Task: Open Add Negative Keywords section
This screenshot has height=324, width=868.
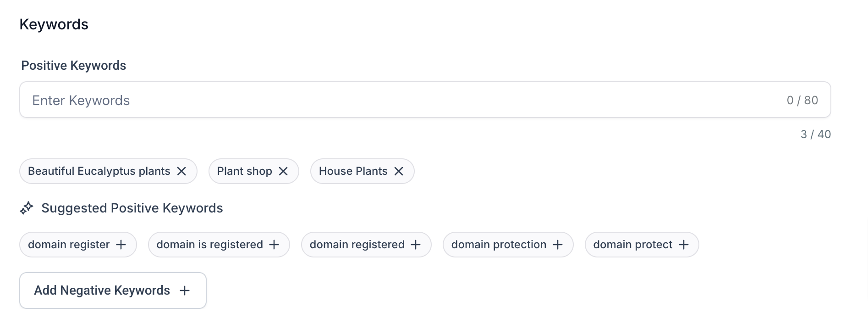Action: tap(113, 290)
